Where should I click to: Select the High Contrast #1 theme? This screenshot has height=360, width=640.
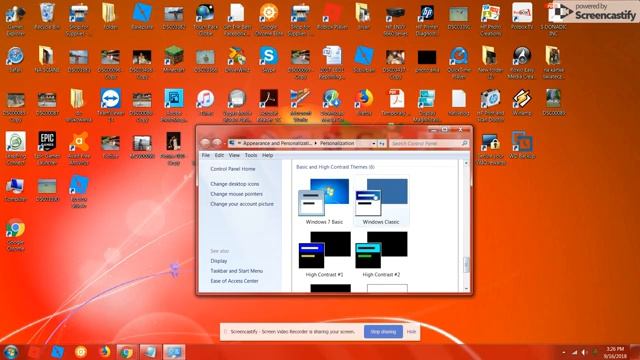(324, 254)
